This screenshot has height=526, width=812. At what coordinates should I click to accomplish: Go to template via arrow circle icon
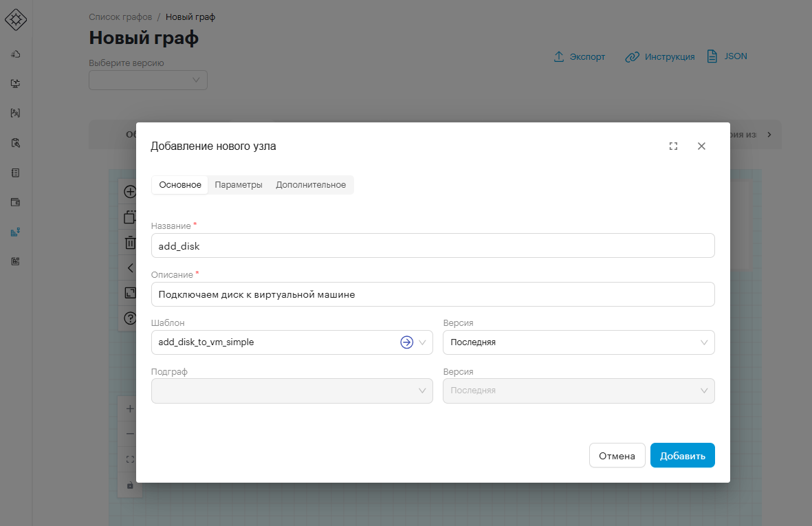click(406, 342)
